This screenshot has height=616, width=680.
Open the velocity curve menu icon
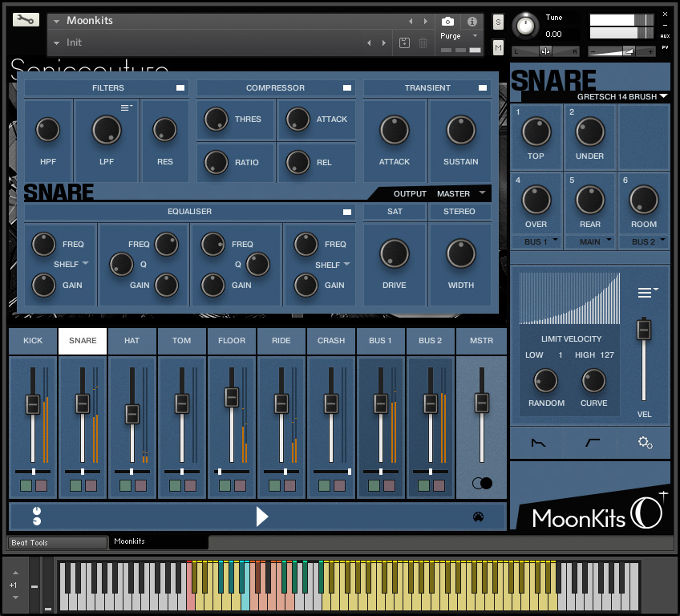648,293
